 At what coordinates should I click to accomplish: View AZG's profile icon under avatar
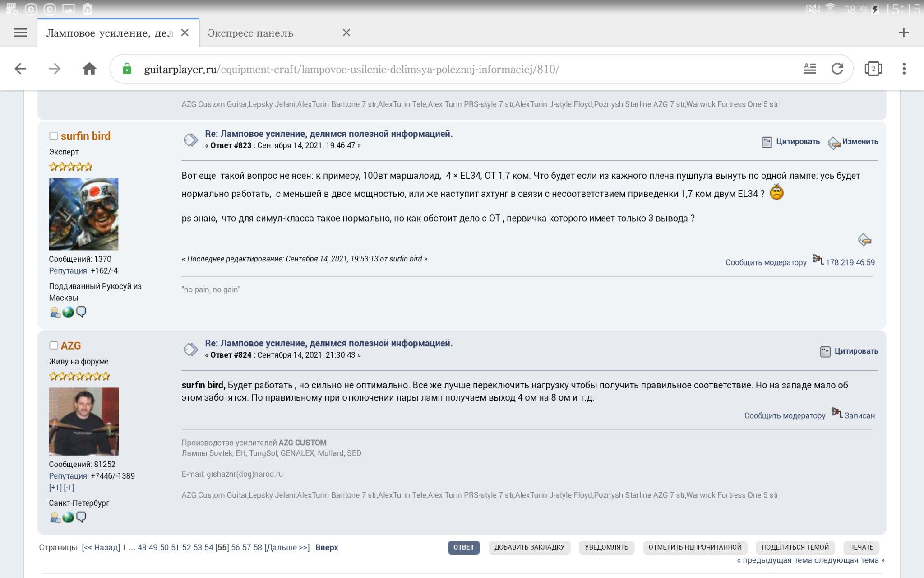click(55, 517)
